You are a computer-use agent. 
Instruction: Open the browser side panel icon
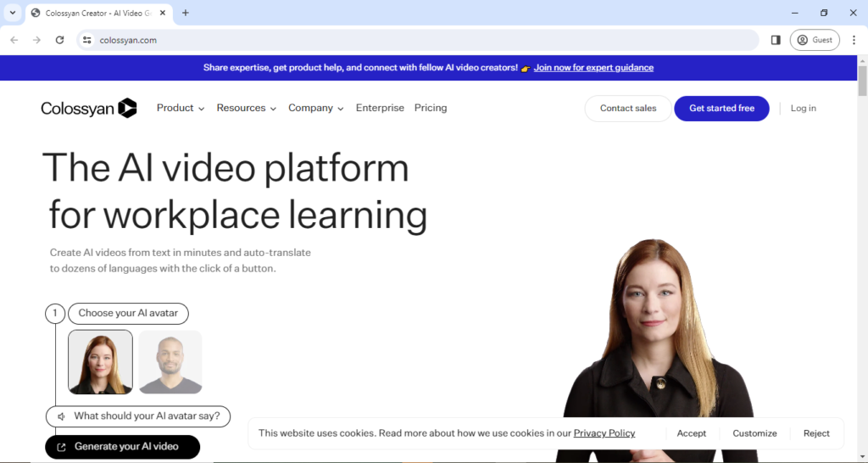776,40
